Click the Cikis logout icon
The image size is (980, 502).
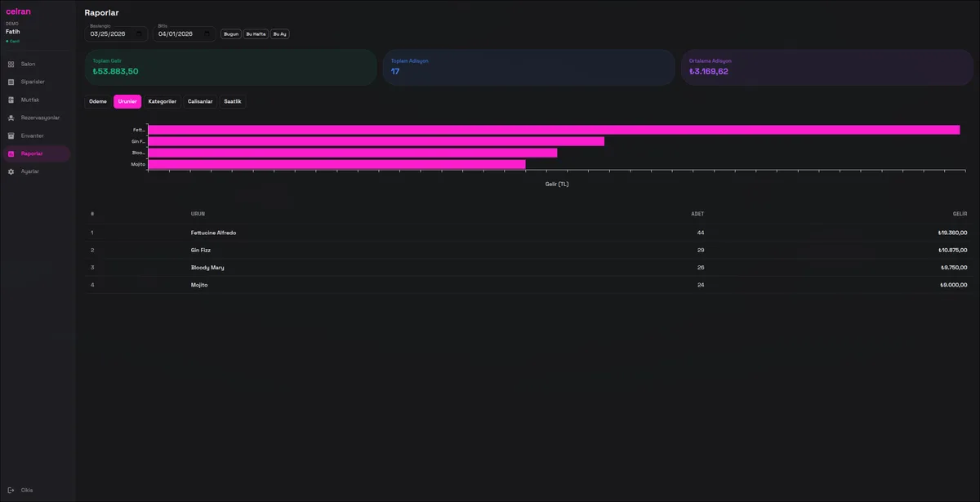coord(11,490)
